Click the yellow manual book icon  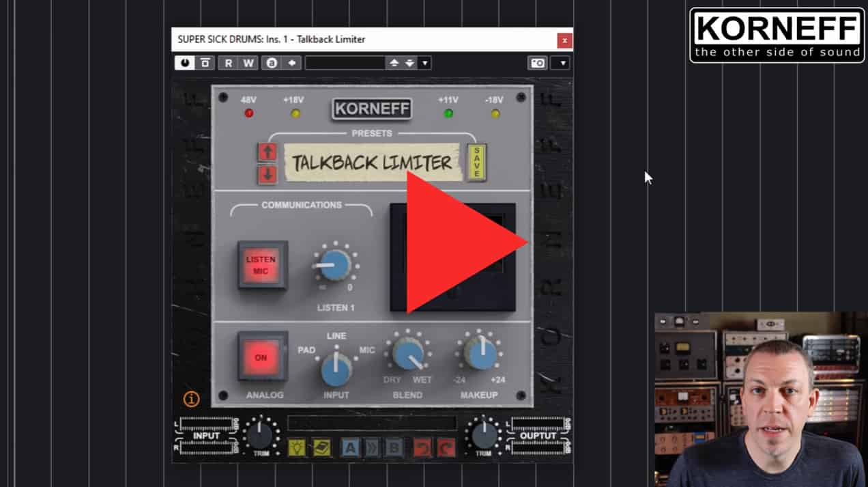click(x=321, y=447)
